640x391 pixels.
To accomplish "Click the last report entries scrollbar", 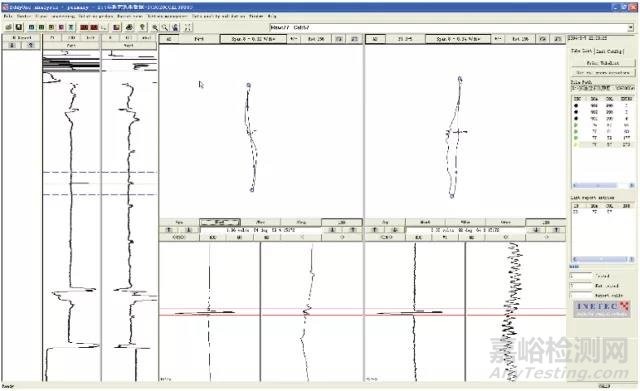I will coord(603,259).
